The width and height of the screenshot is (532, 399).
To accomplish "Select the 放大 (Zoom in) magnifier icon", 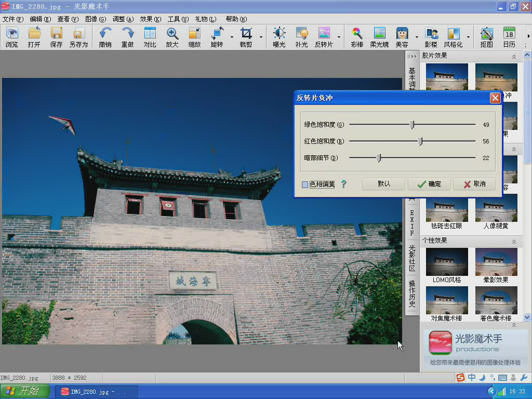I will [x=172, y=37].
